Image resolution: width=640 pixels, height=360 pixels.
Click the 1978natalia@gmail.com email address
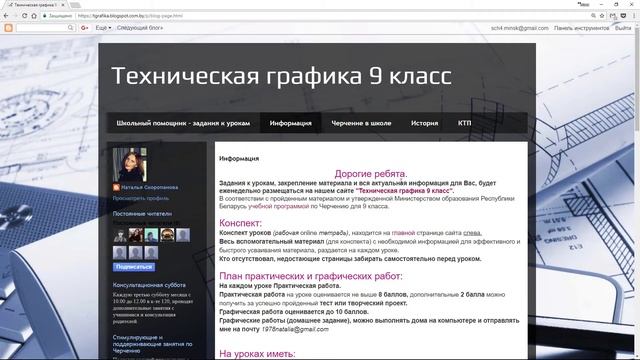(295, 329)
